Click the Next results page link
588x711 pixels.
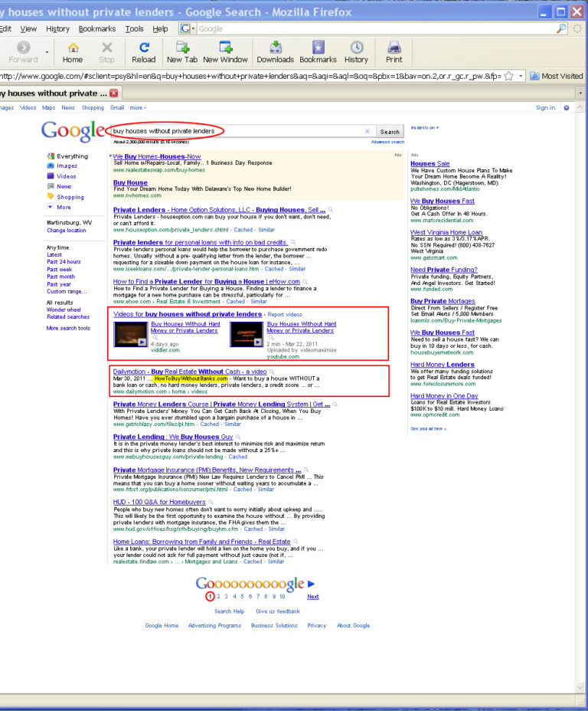(312, 597)
